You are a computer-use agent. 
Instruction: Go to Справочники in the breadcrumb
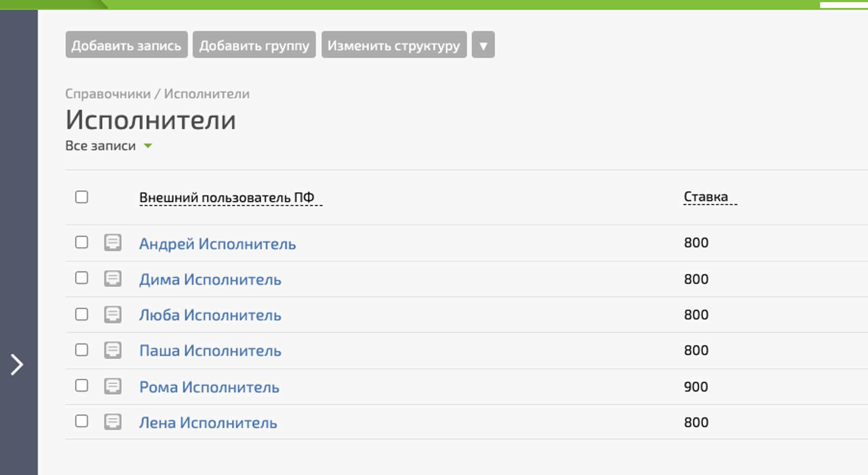(x=108, y=94)
